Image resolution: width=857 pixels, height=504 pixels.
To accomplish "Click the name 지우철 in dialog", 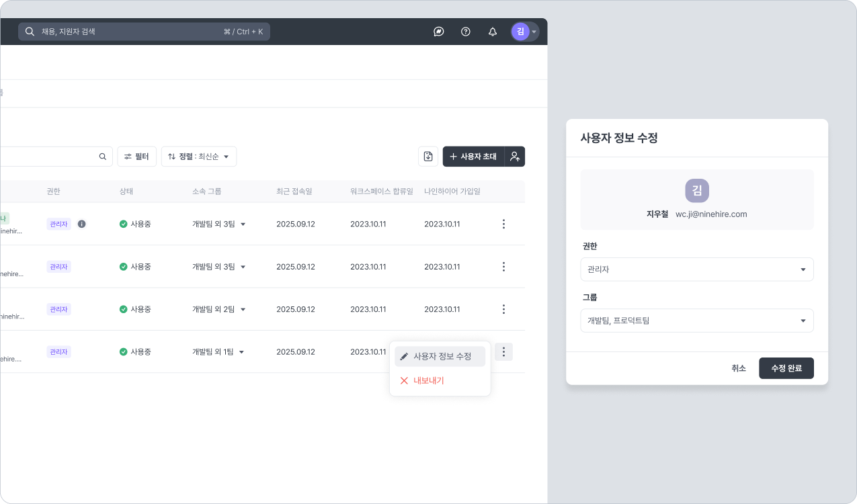I will point(657,214).
